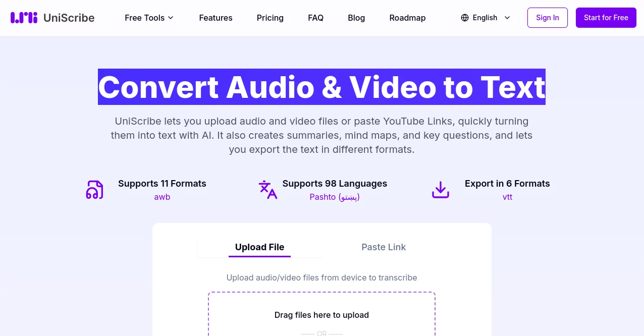Image resolution: width=644 pixels, height=336 pixels.
Task: Click the translate languages icon
Action: point(267,190)
